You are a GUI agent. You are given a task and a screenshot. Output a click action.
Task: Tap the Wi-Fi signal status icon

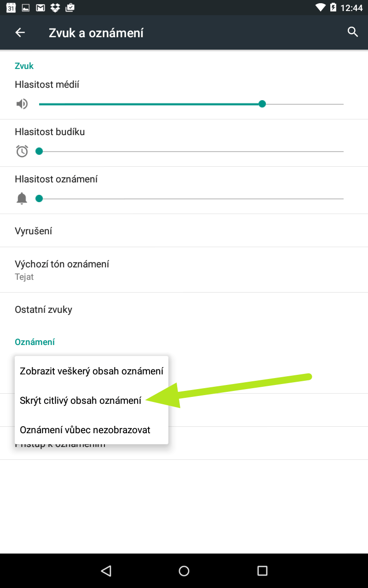[320, 8]
